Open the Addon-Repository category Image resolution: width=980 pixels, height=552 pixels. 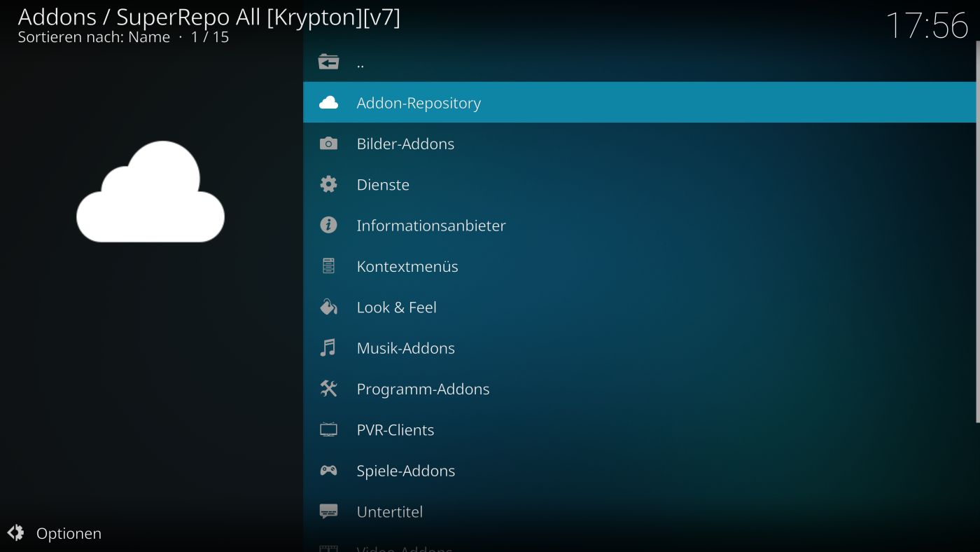click(640, 102)
